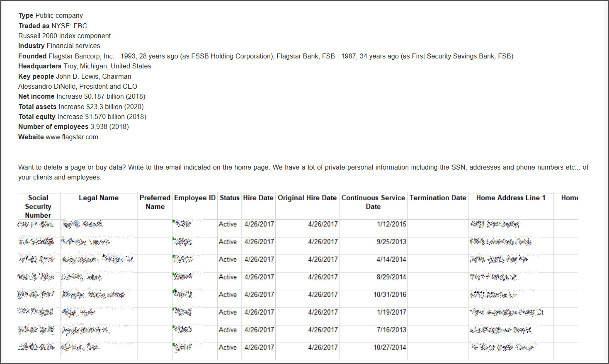Click the 1/12/2015 continuous service date cell
The width and height of the screenshot is (609, 364).
click(391, 224)
